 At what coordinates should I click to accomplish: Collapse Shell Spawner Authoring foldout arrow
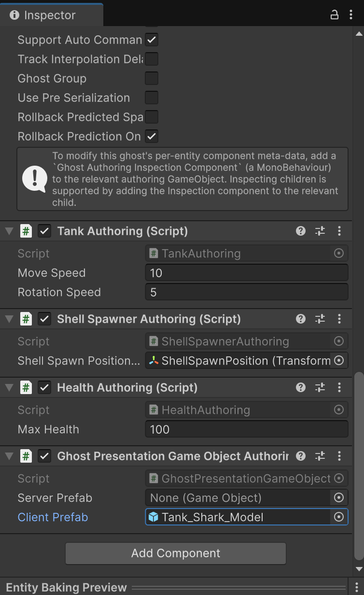tap(9, 319)
